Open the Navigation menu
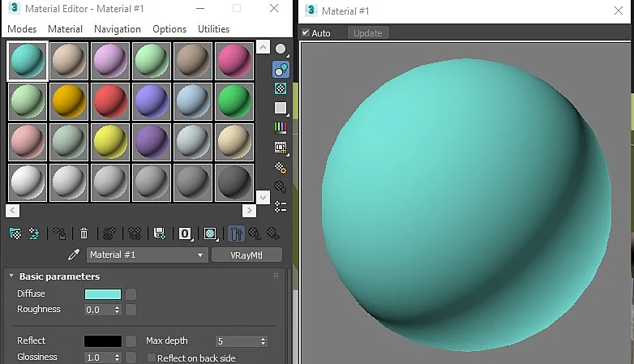 [x=118, y=29]
